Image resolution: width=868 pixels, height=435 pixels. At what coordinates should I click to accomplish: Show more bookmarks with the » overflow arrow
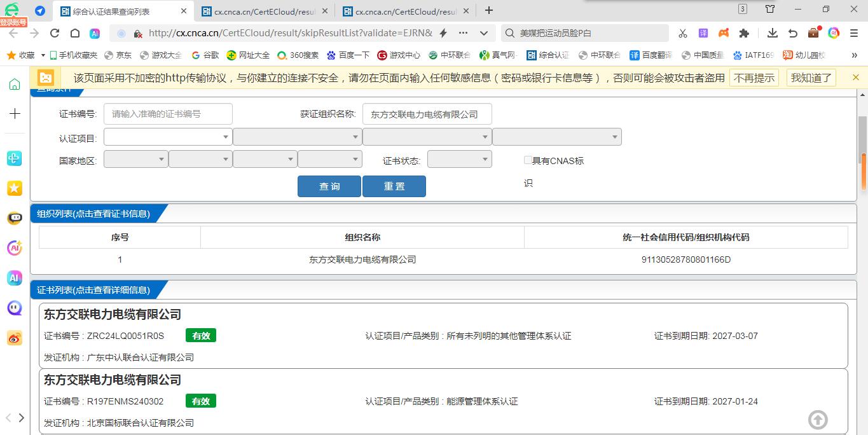click(x=854, y=55)
